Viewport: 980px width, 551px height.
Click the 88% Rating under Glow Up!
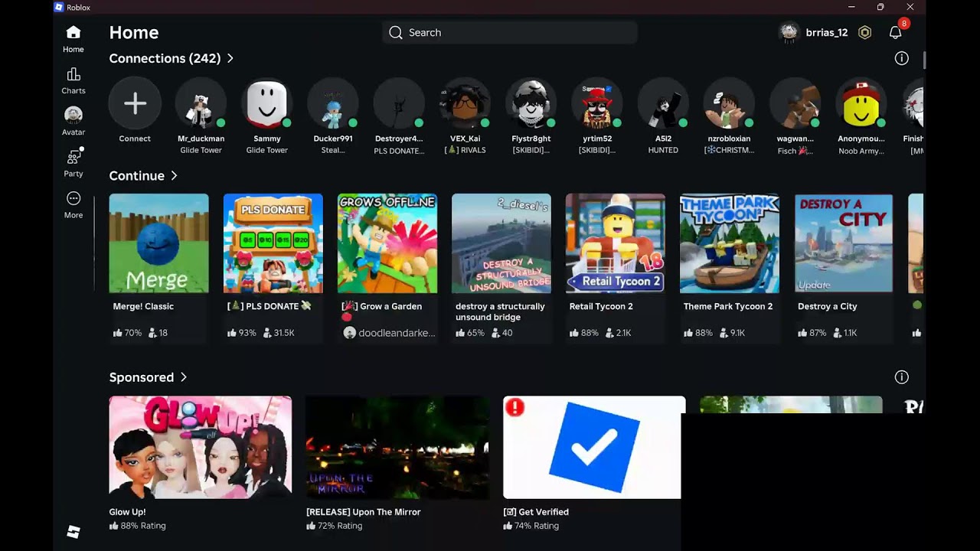tap(138, 526)
